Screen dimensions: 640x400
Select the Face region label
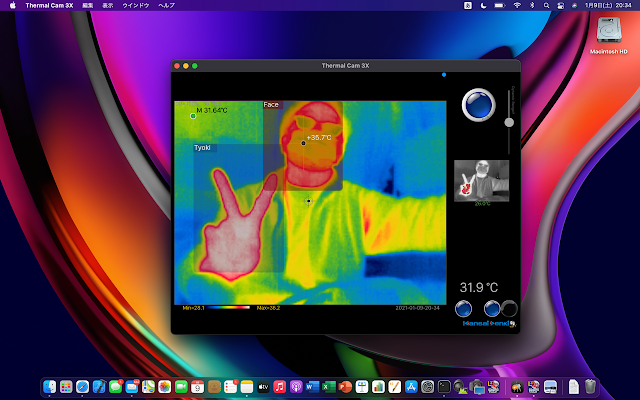[x=271, y=104]
